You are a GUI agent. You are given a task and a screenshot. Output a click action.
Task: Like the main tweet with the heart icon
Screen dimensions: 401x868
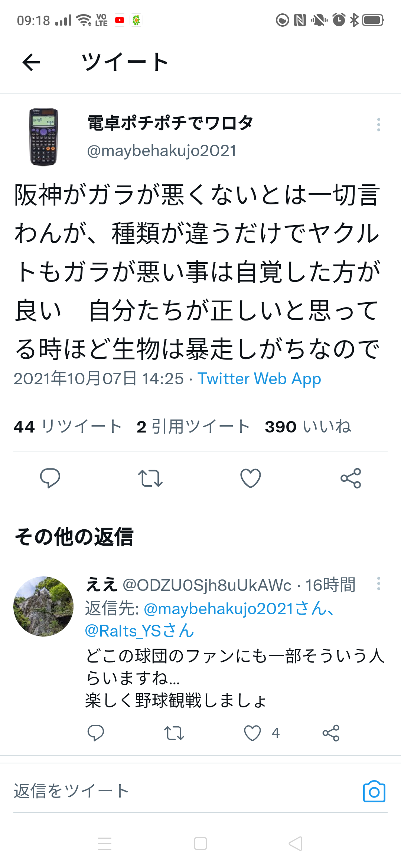click(x=251, y=478)
